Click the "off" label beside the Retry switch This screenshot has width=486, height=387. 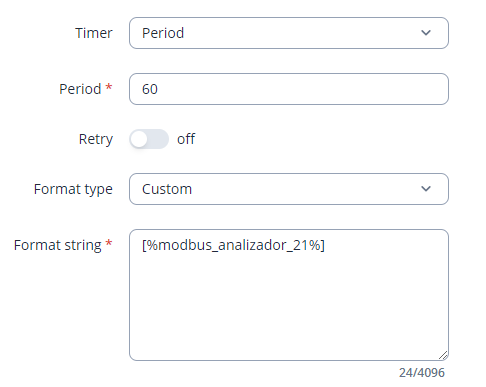click(x=186, y=139)
